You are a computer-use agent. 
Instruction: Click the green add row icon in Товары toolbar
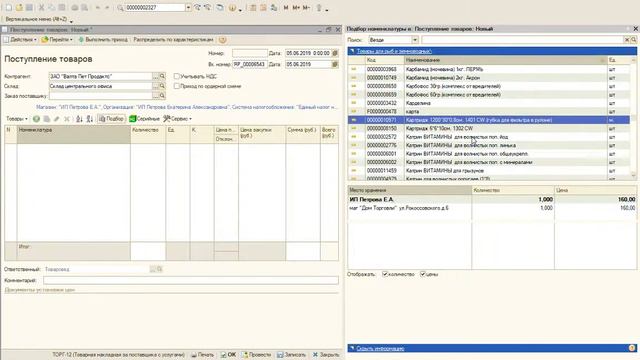[36, 119]
